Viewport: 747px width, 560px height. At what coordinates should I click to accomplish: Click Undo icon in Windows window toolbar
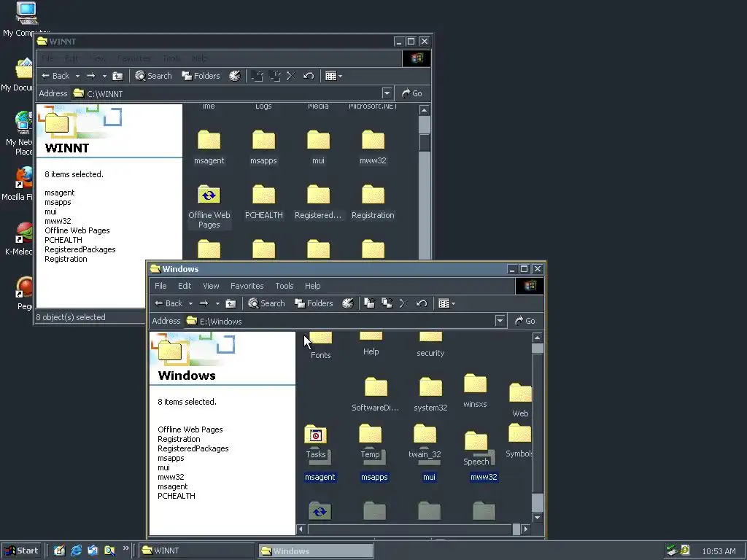click(422, 303)
